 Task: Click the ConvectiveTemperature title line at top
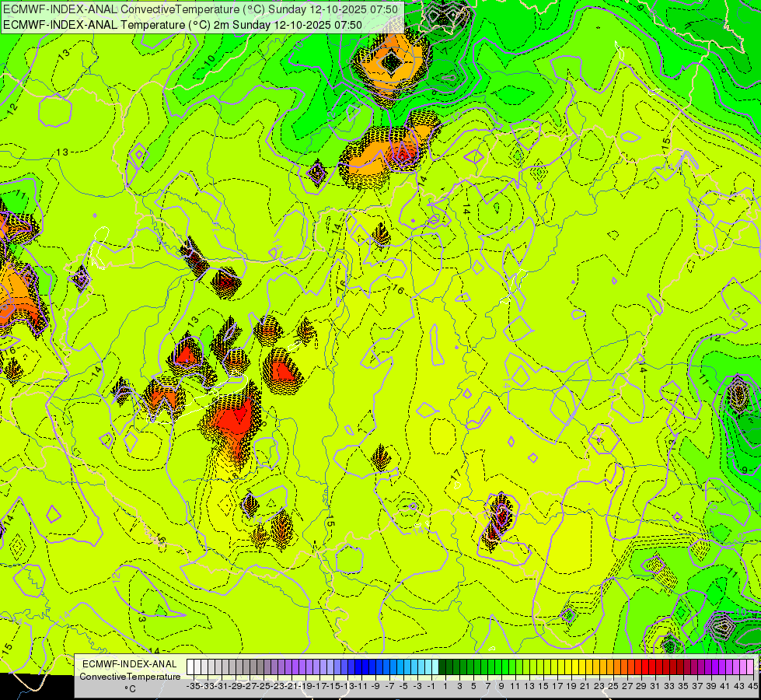click(201, 9)
